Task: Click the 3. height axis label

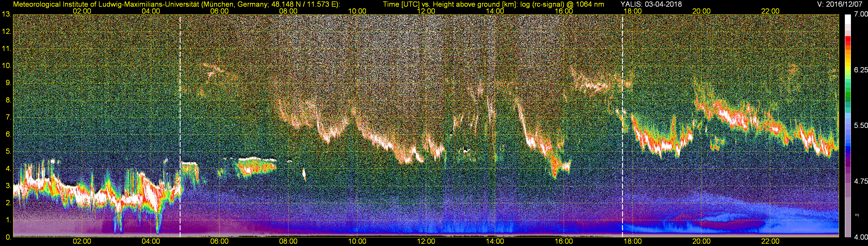Action: point(8,186)
